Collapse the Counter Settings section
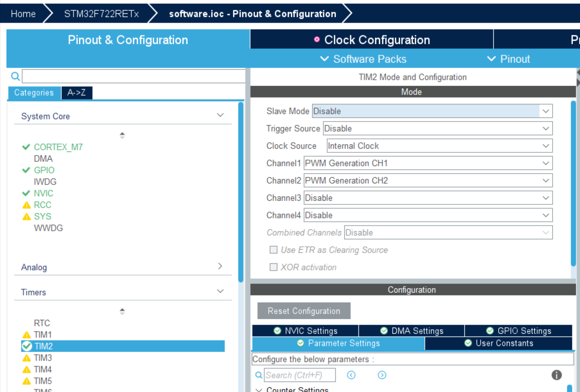The height and width of the screenshot is (392, 580). point(259,389)
